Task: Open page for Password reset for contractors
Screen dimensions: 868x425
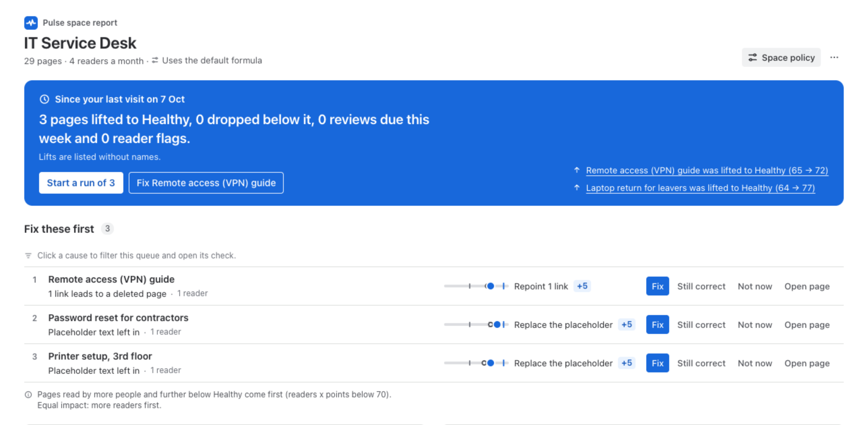Action: click(x=807, y=325)
